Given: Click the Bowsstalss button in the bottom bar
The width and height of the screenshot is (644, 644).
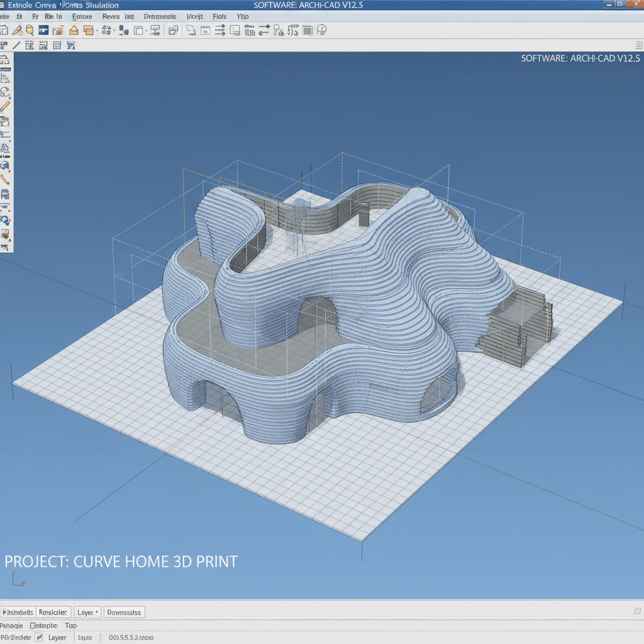Looking at the screenshot, I should pos(124,612).
